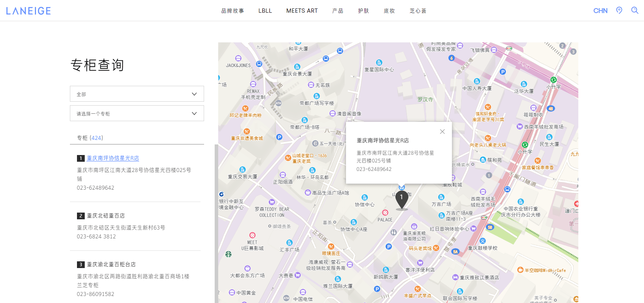This screenshot has height=303, width=644.
Task: Open the MEETS ART menu
Action: coord(302,11)
